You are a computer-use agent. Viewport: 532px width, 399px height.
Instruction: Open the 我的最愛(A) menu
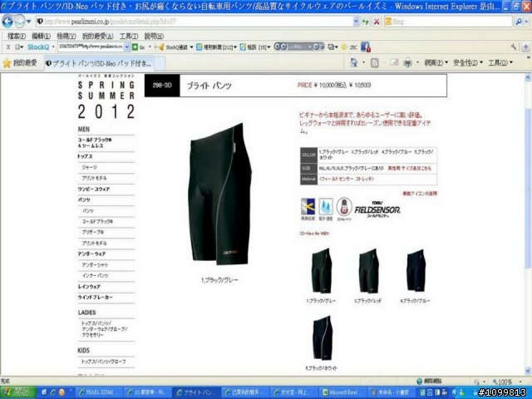pyautogui.click(x=98, y=36)
